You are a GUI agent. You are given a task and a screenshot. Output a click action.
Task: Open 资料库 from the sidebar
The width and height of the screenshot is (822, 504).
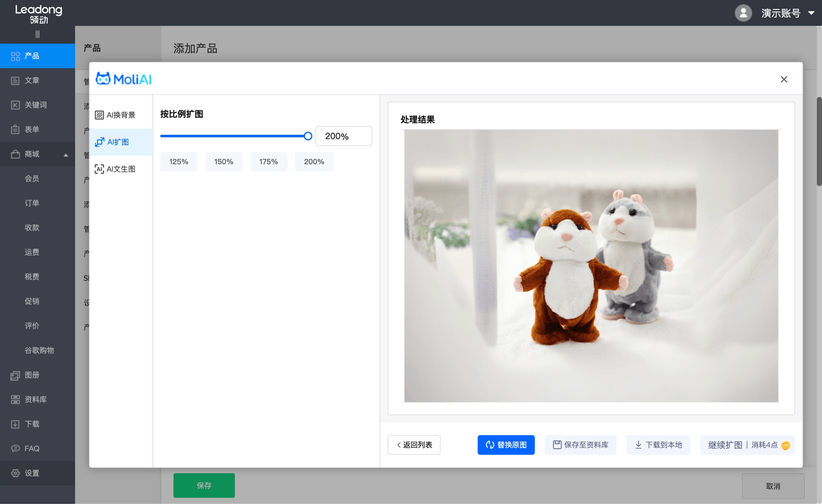[x=35, y=399]
